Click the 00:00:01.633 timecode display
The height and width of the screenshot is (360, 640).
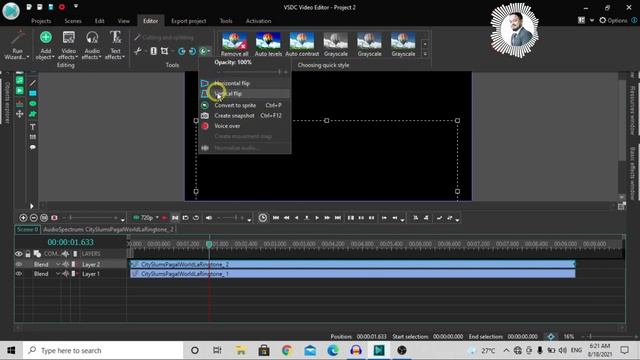[71, 242]
